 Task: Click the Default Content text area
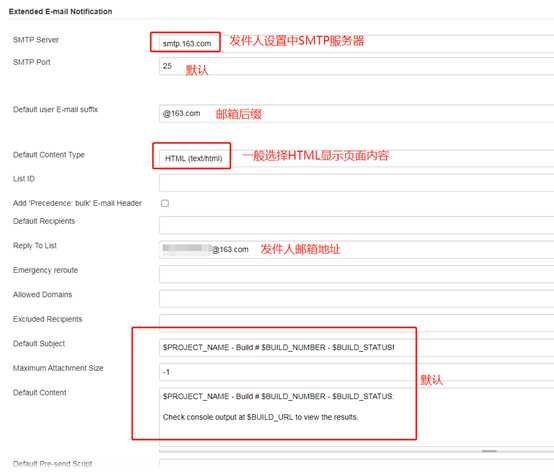click(x=356, y=417)
